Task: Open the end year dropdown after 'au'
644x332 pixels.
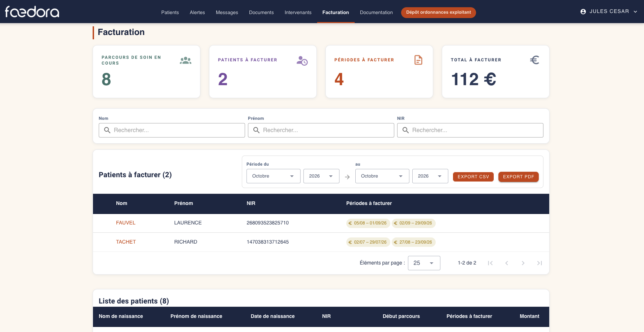Action: 430,176
